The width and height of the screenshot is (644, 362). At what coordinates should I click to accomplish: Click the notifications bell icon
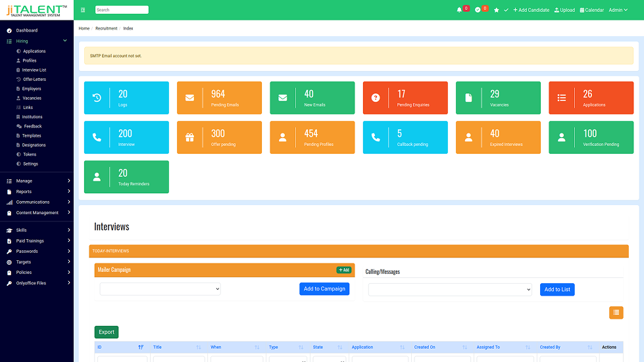pos(459,10)
